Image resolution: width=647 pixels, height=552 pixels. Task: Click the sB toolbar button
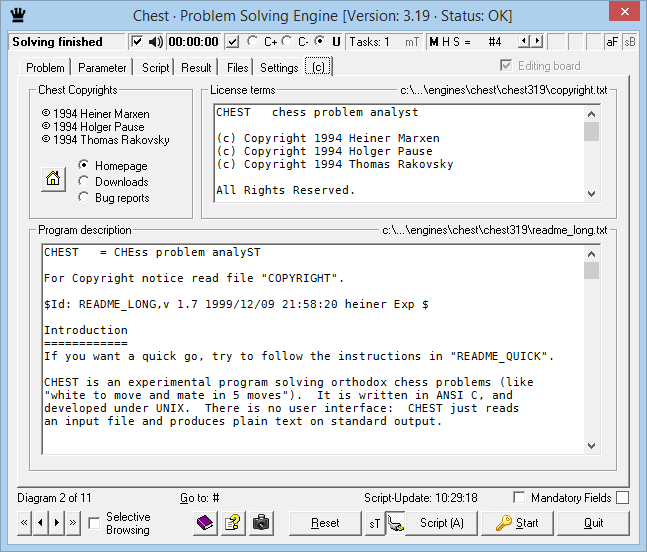click(630, 42)
